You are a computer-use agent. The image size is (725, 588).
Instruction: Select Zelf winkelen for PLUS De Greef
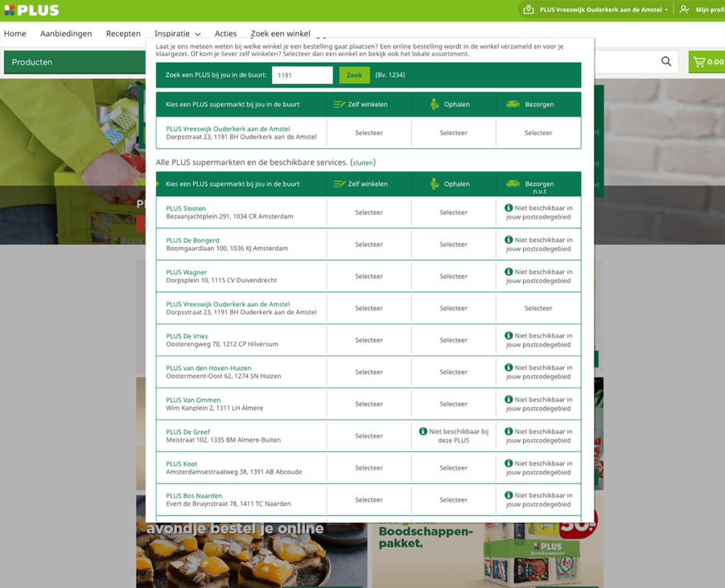(369, 436)
